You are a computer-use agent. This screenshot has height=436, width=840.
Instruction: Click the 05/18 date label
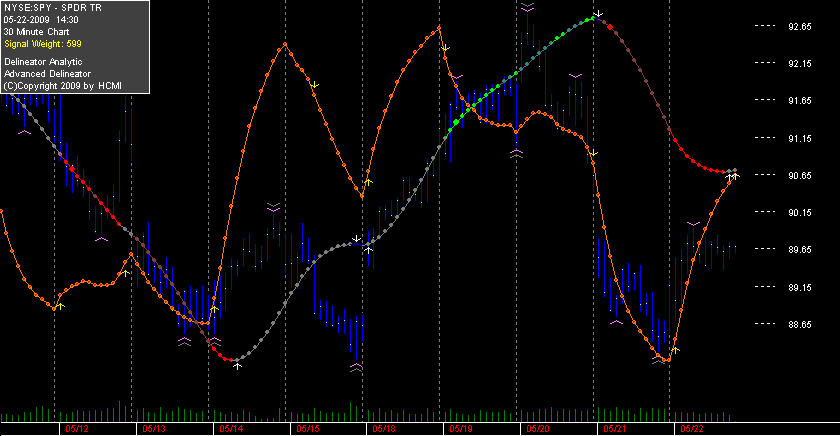pos(384,429)
